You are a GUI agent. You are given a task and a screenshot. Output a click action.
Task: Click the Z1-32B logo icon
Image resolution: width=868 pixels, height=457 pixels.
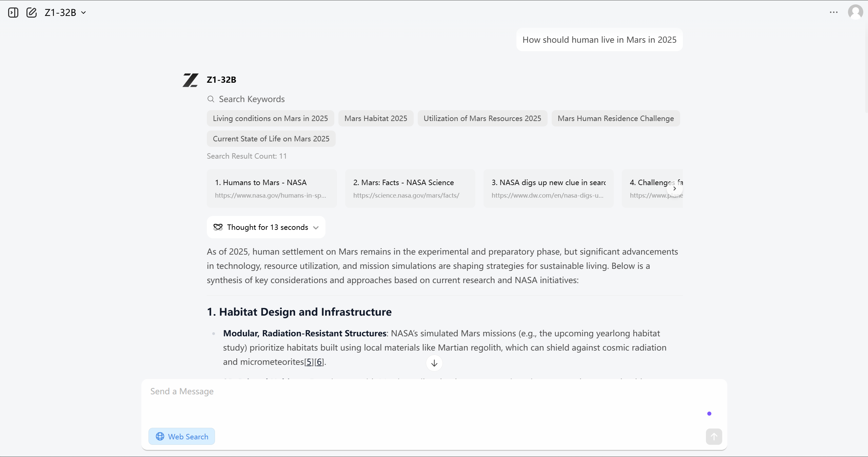[190, 80]
